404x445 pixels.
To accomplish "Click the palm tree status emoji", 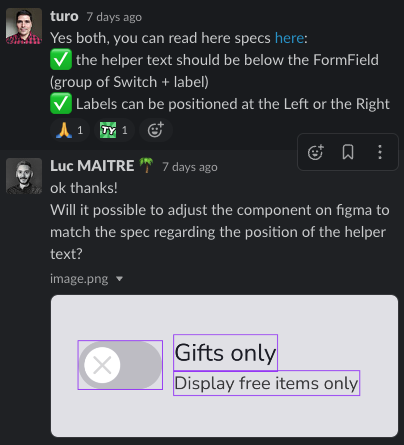I will tap(146, 165).
